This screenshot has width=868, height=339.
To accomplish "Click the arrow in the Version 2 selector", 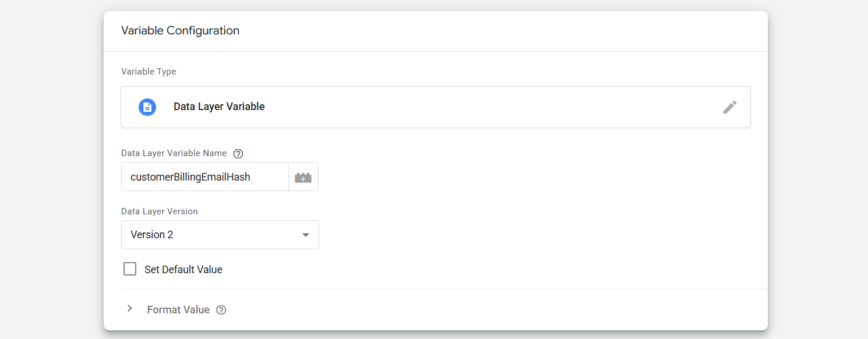I will click(x=305, y=235).
